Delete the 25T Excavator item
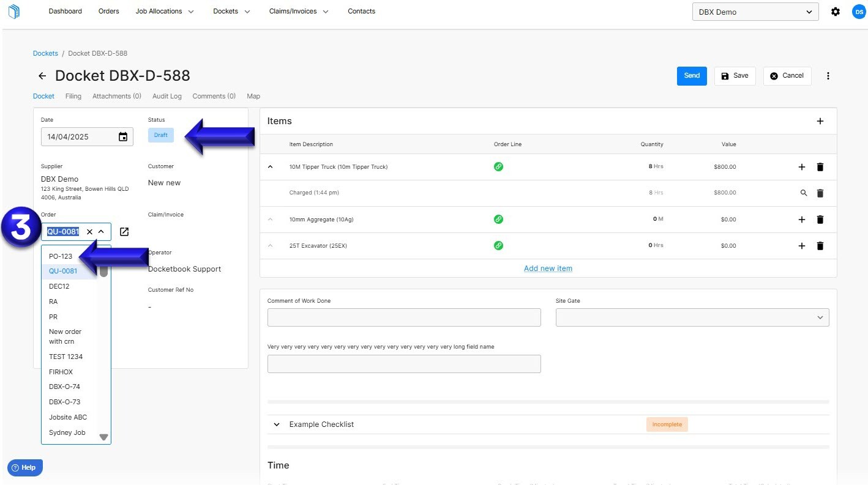Image resolution: width=868 pixels, height=485 pixels. tap(820, 246)
